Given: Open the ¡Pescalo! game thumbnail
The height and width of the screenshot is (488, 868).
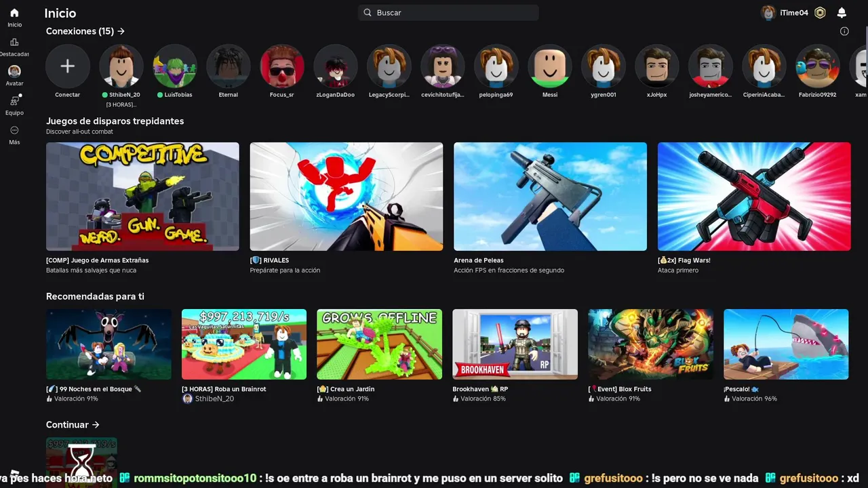Looking at the screenshot, I should (x=786, y=344).
